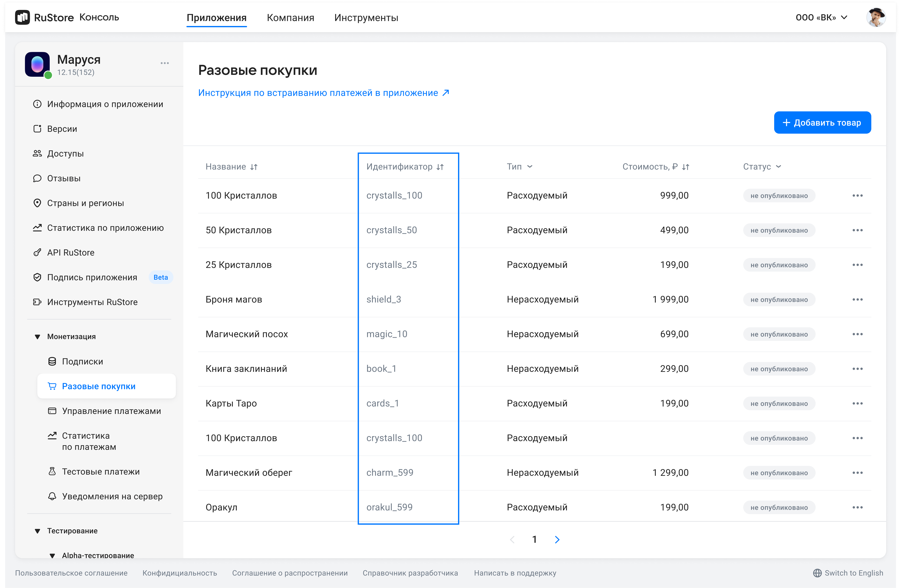Open payment integration instructions link
This screenshot has width=901, height=588.
[323, 93]
